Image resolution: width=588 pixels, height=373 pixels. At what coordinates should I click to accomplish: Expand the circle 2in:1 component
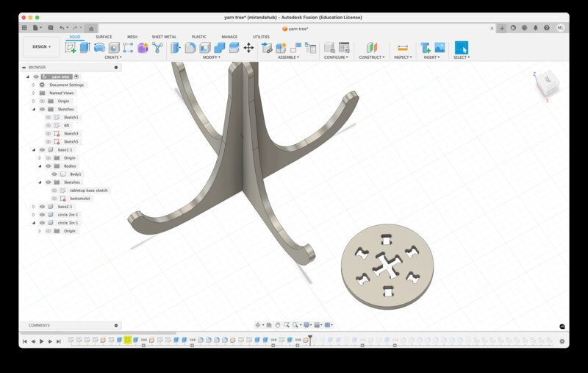[33, 214]
